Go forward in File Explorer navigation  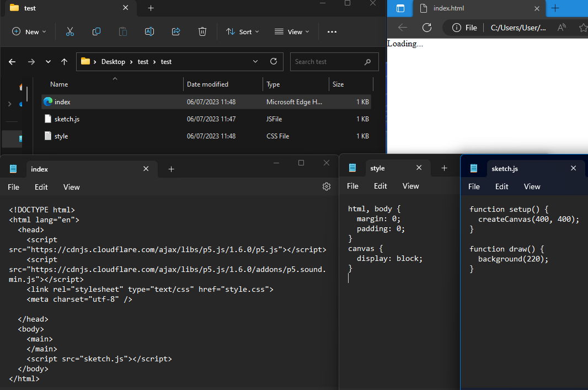(x=31, y=62)
